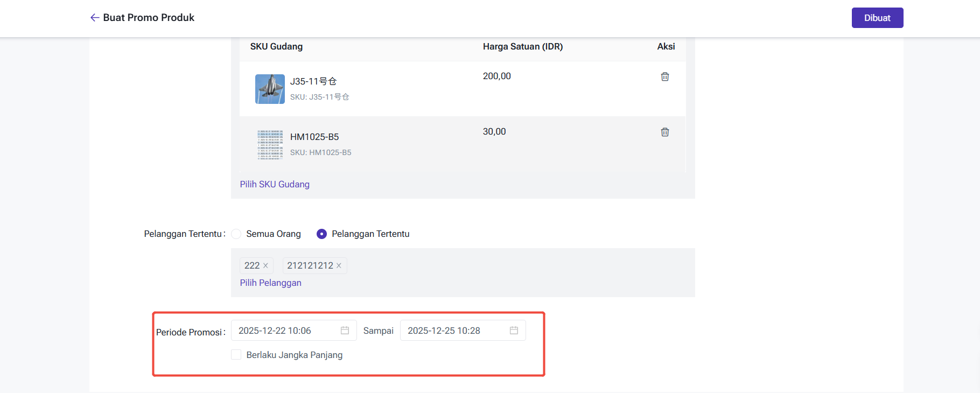Enable the Berlaku Jangka Panjang checkbox
Image resolution: width=980 pixels, height=393 pixels.
(x=236, y=355)
